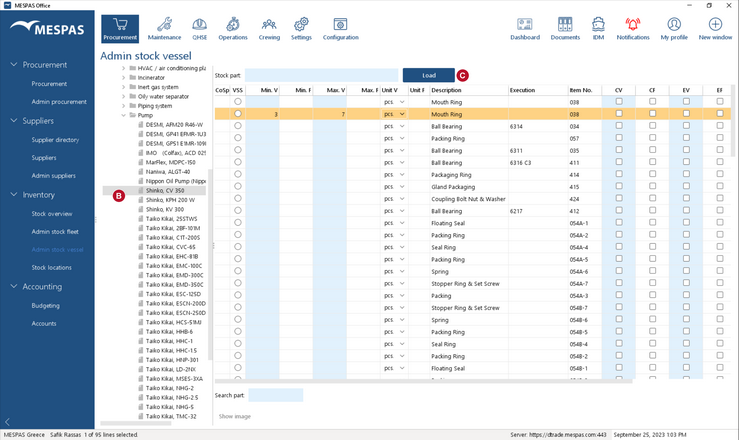This screenshot has width=739, height=440.
Task: Open Unit V dropdown for Ball Bearing 6314
Action: click(402, 126)
